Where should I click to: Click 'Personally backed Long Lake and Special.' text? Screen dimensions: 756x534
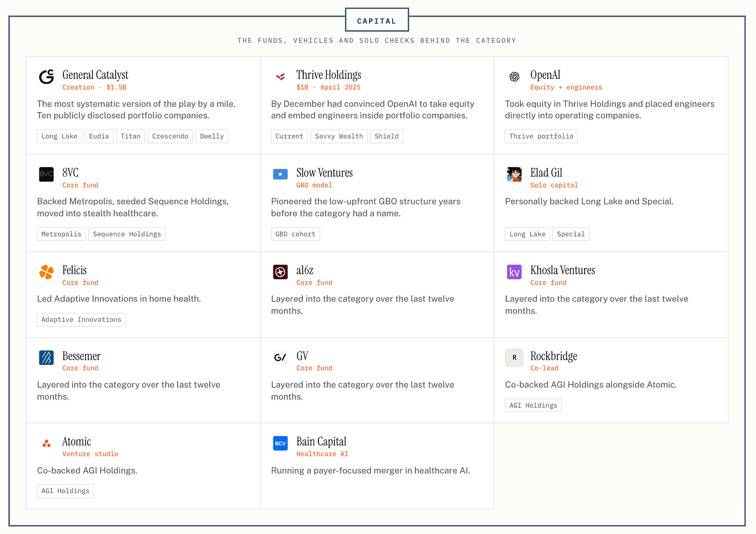589,201
